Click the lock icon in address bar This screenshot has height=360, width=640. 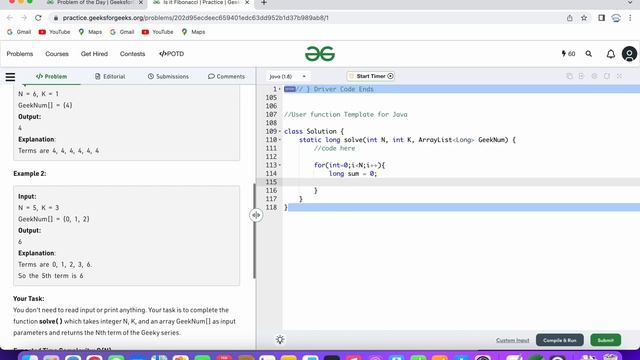pyautogui.click(x=56, y=18)
